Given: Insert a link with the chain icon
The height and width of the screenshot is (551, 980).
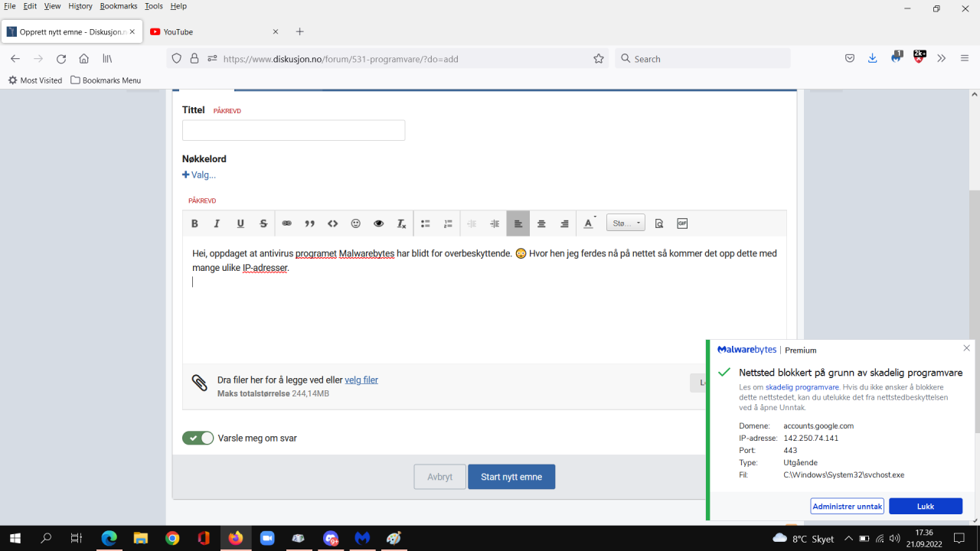Looking at the screenshot, I should click(287, 223).
